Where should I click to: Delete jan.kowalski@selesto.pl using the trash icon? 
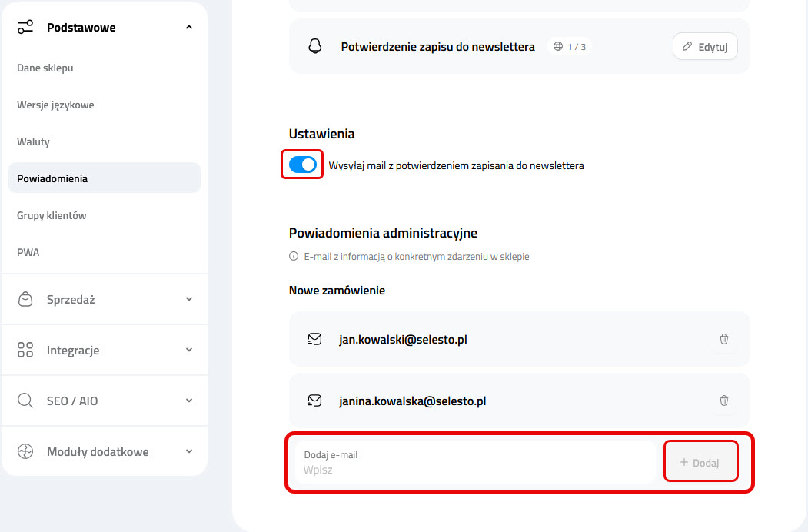(723, 338)
